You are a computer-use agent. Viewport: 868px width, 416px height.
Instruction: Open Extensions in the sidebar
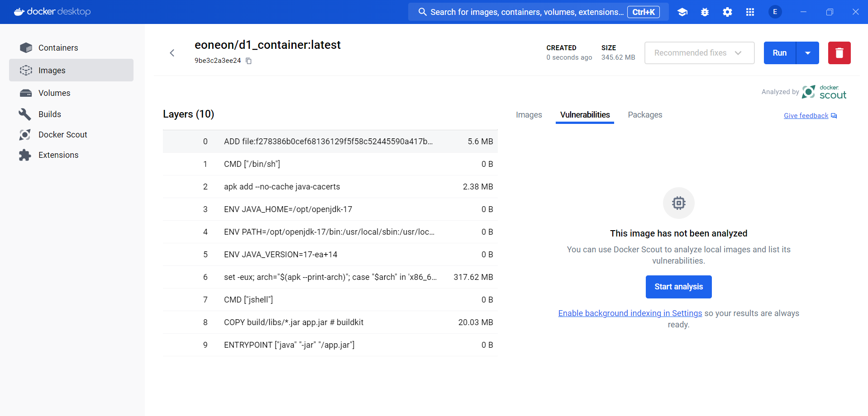(x=58, y=155)
